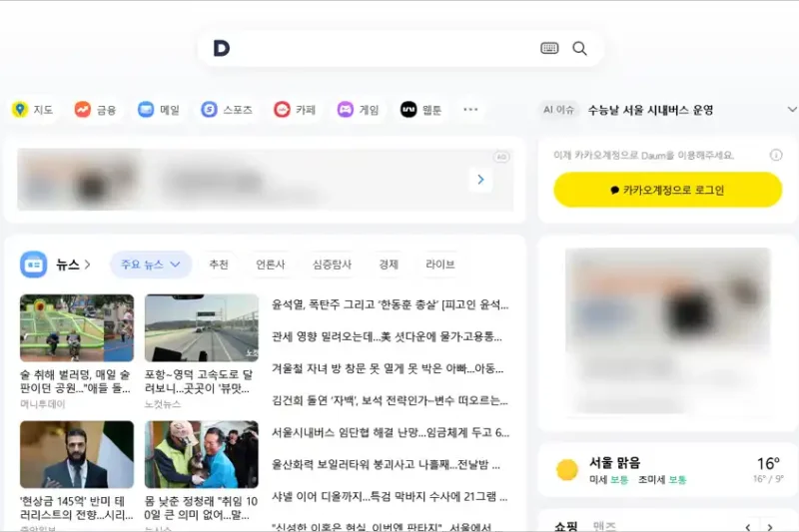Open headline 겨울철 자녀 방 창문 못 열게
The height and width of the screenshot is (532, 799).
pyautogui.click(x=388, y=368)
